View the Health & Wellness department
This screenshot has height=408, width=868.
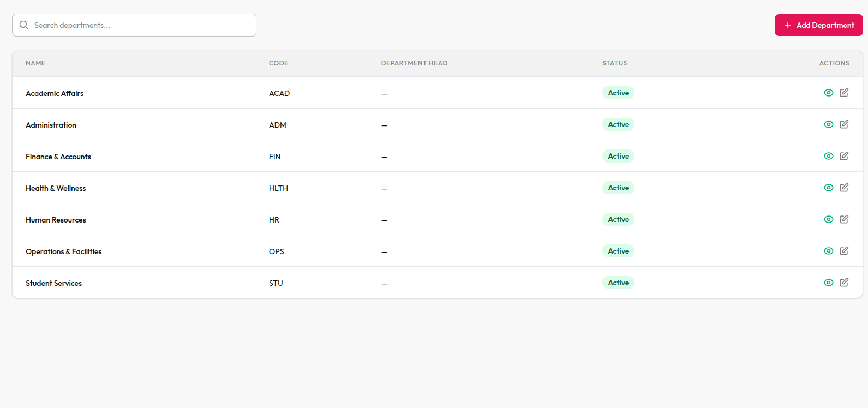click(828, 188)
